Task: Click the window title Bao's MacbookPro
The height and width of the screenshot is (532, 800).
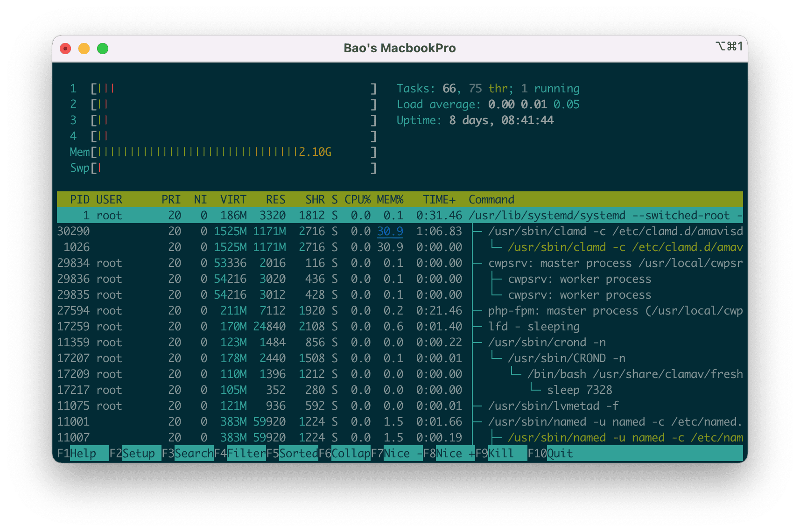Action: coord(400,48)
